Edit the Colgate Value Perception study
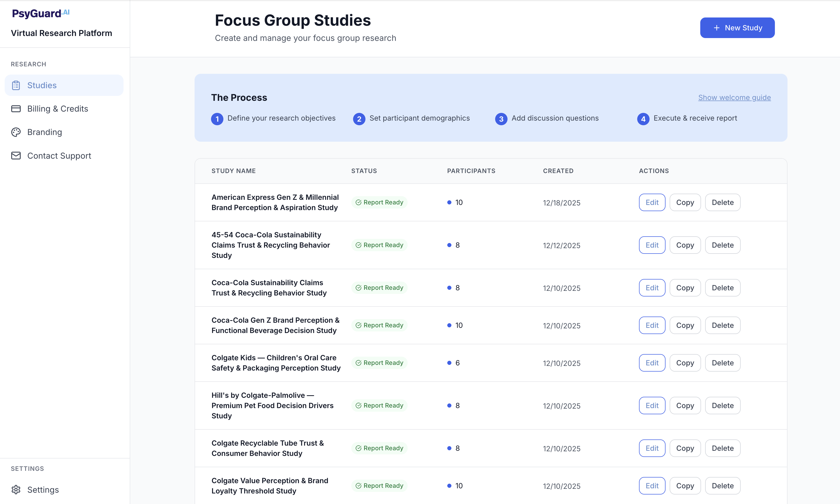The image size is (840, 504). (x=652, y=486)
